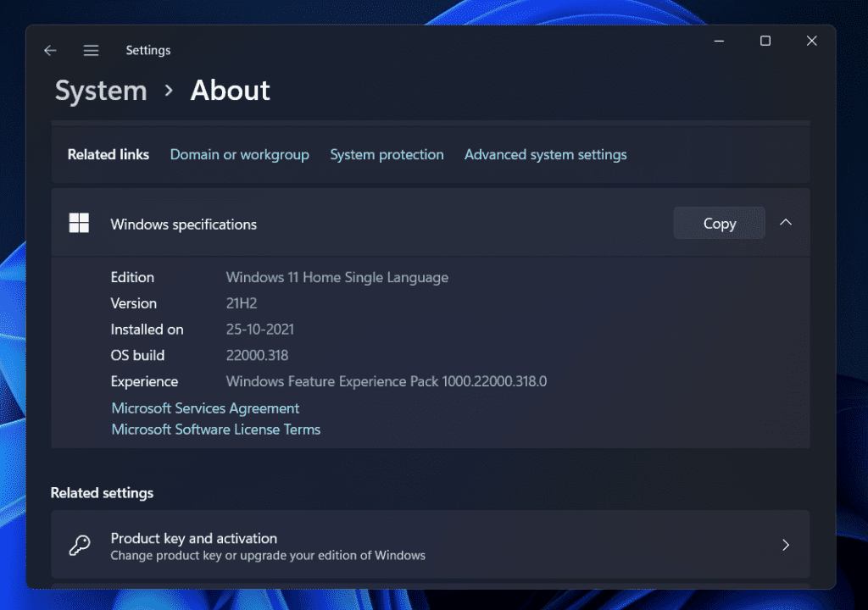Click the key icon next to Product key
The width and height of the screenshot is (868, 610).
(x=80, y=545)
